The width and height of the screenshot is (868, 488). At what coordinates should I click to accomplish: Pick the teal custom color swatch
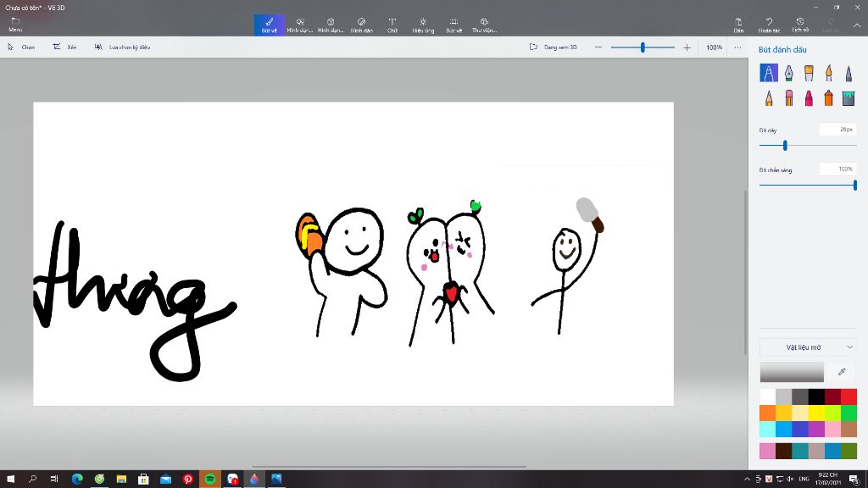(x=800, y=451)
